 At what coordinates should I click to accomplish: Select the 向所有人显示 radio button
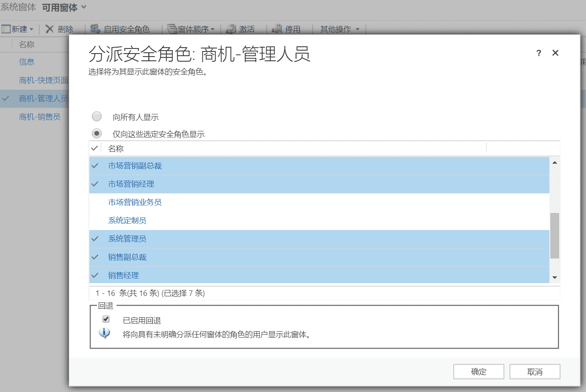97,116
